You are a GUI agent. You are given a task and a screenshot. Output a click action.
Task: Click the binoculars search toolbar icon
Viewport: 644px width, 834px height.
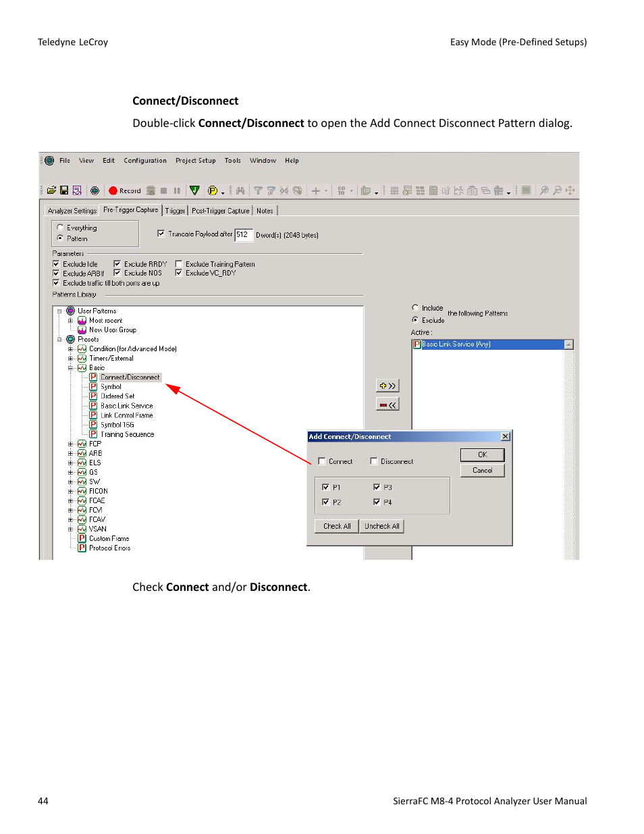coord(240,190)
